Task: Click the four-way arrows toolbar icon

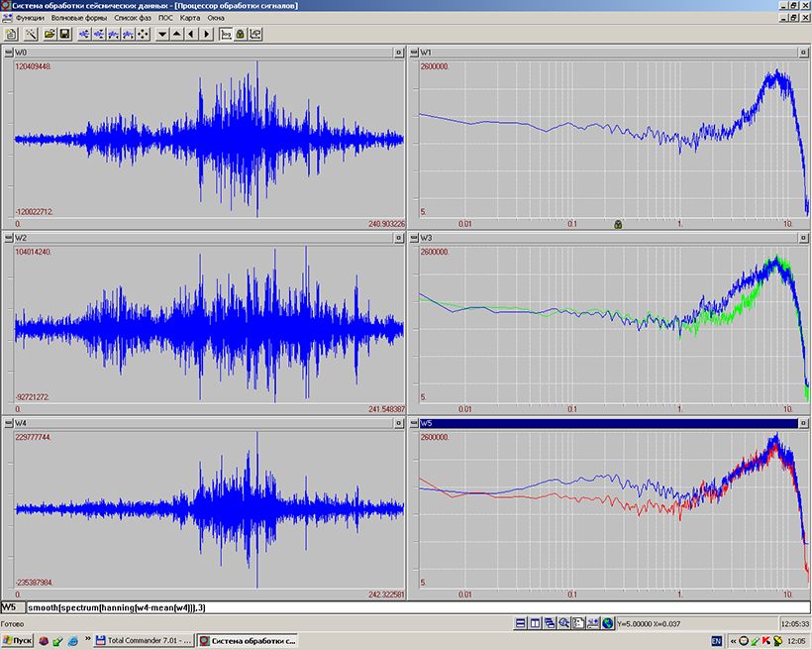Action: point(143,34)
